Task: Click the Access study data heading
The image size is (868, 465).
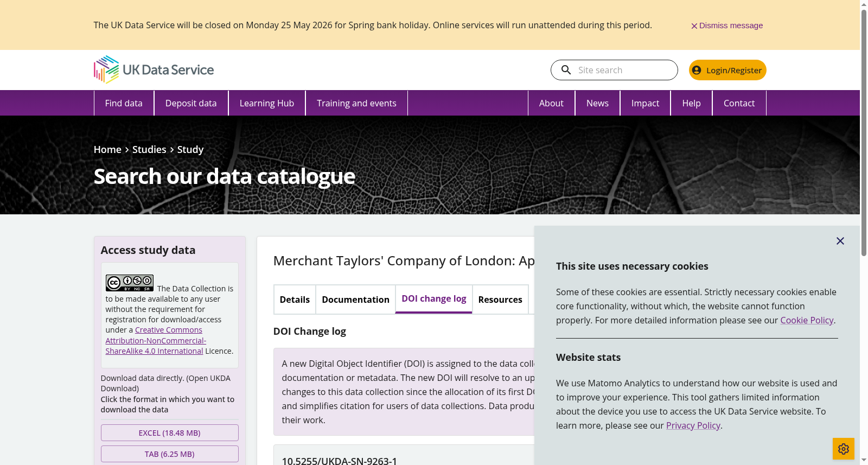Action: [x=148, y=250]
